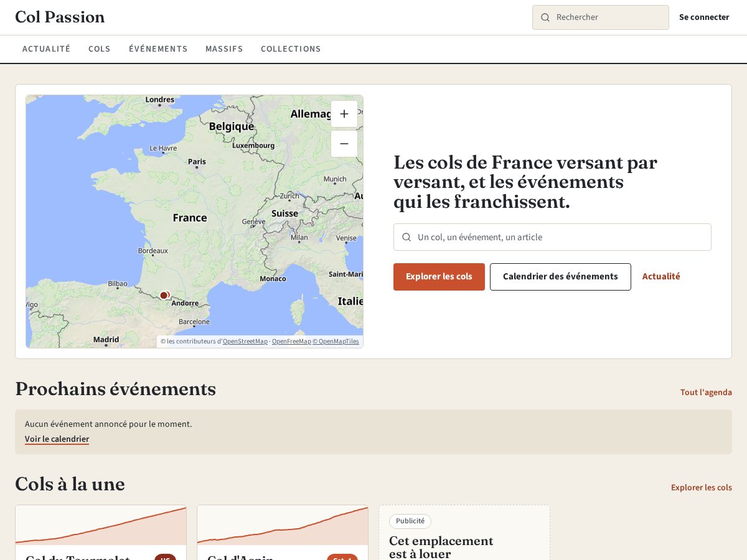
Task: Click the Explorer les cols orange button
Action: tap(439, 277)
